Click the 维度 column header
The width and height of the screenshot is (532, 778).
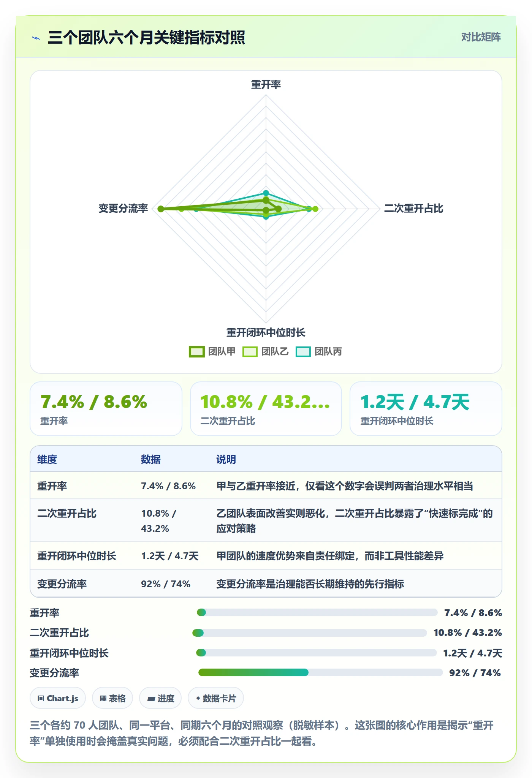click(x=47, y=459)
